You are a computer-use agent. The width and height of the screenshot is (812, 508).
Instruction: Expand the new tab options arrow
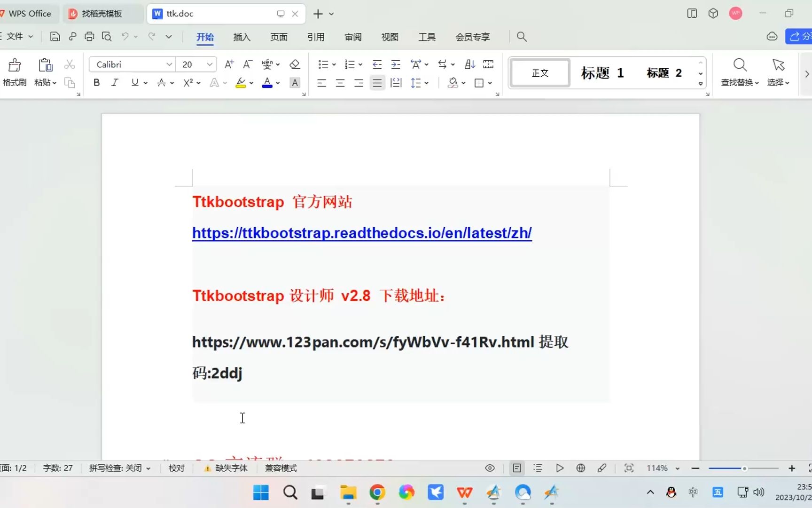(331, 14)
